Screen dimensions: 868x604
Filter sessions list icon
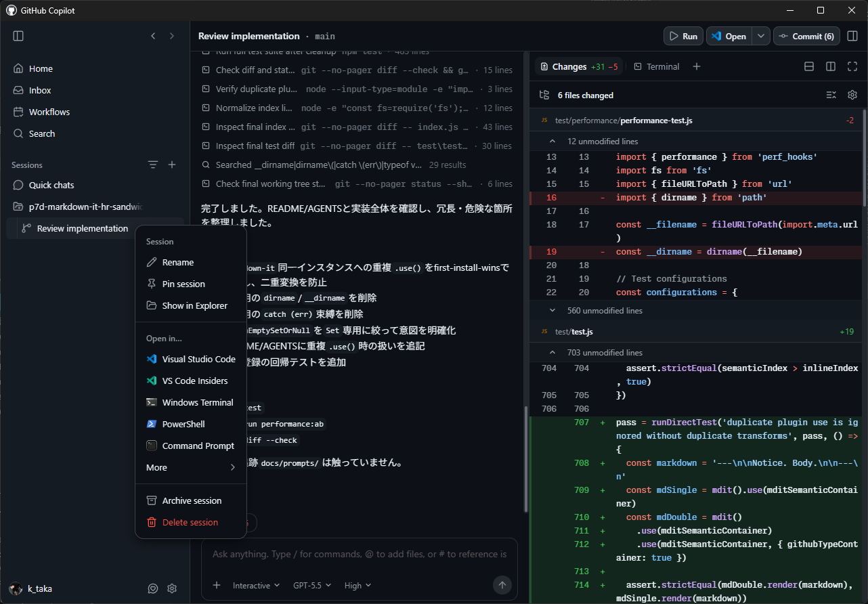click(153, 165)
